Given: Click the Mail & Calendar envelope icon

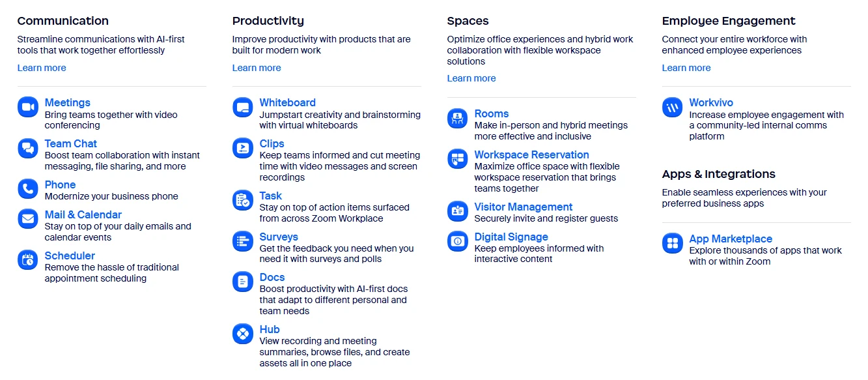Looking at the screenshot, I should point(28,219).
